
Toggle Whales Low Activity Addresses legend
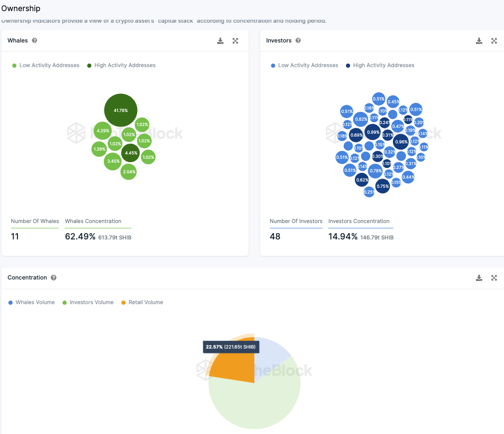[46, 65]
